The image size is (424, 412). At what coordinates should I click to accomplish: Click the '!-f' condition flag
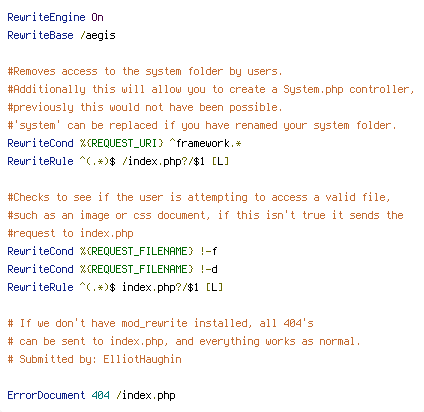coord(208,251)
